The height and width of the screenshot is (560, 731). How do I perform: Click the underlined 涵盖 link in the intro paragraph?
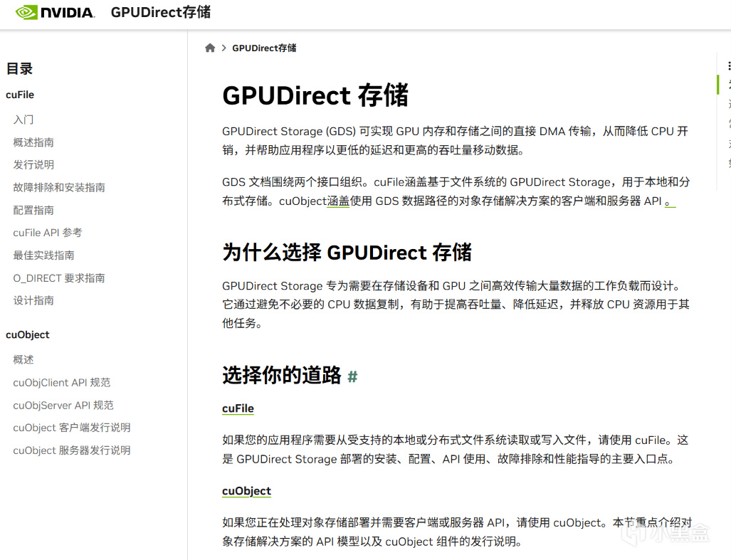tap(338, 201)
